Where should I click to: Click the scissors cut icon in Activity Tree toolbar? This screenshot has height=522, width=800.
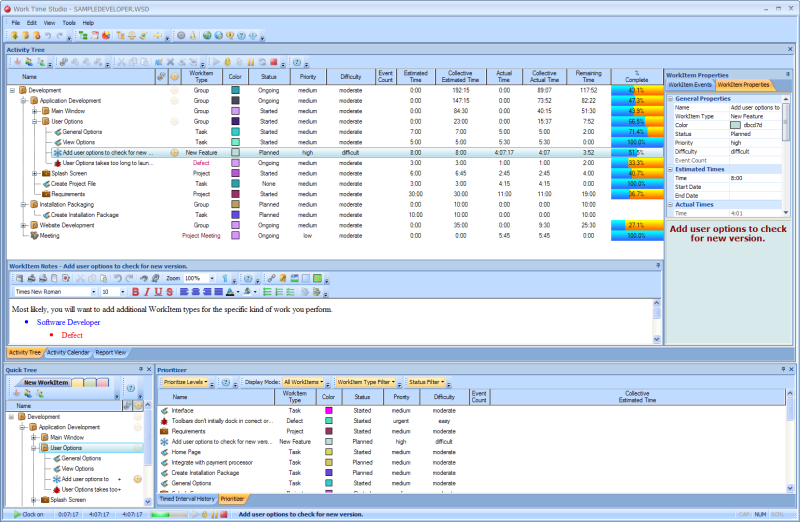click(x=120, y=62)
